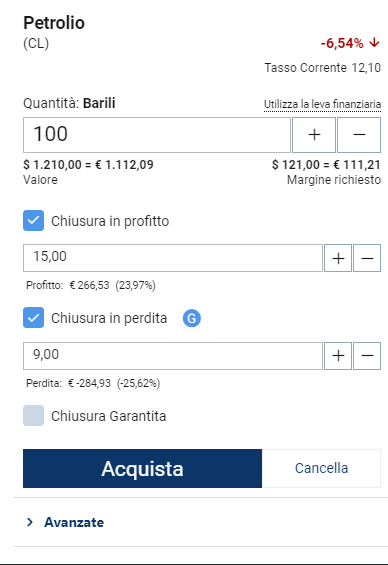Image resolution: width=388 pixels, height=565 pixels.
Task: Focus the take-profit field showing 15,00
Action: (173, 258)
